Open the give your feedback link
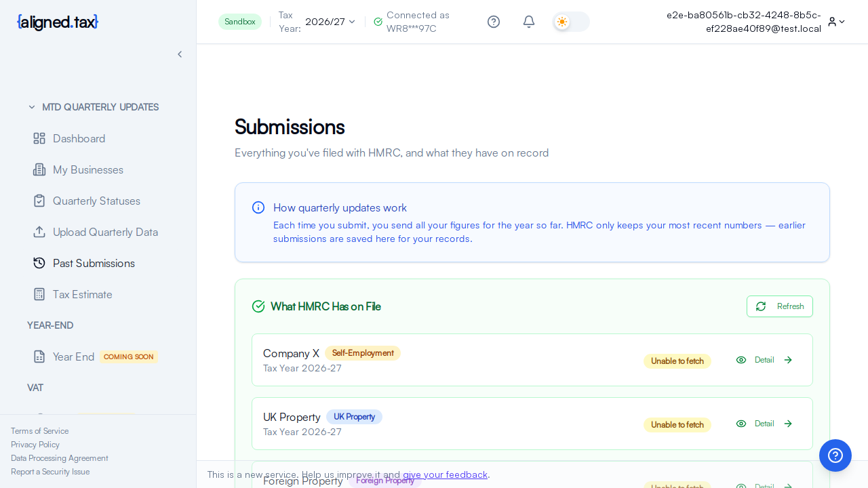This screenshot has width=868, height=488. click(x=444, y=474)
